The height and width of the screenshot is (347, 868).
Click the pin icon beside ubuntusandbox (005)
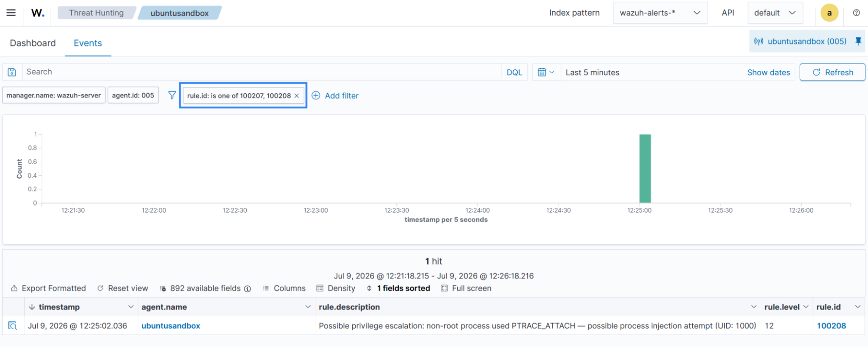click(x=858, y=41)
